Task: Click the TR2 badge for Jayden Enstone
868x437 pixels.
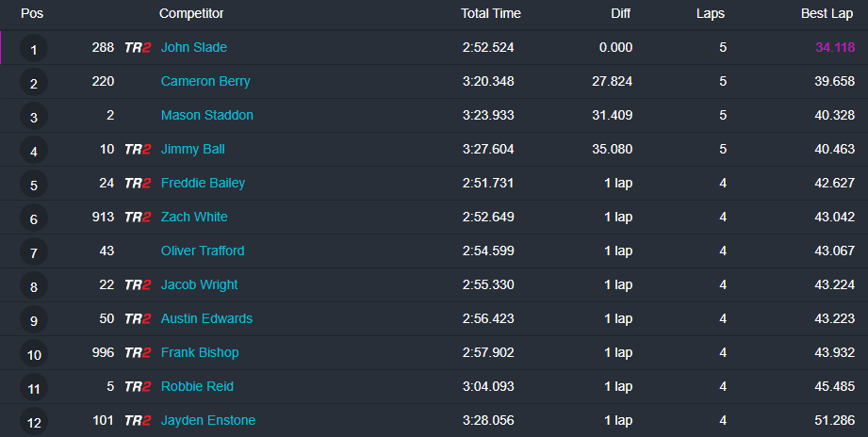Action: tap(138, 421)
